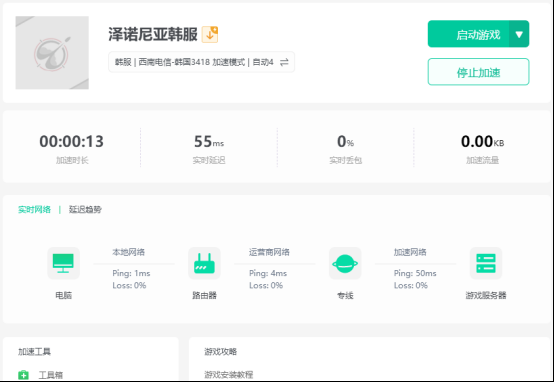This screenshot has height=382, width=554.
Task: Click the 游戏服务器 label text
Action: pos(486,295)
